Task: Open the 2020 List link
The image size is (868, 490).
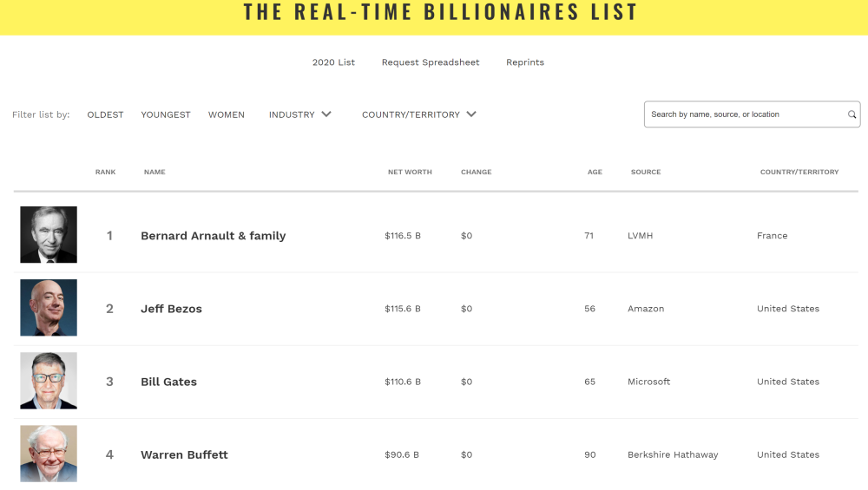Action: tap(333, 62)
